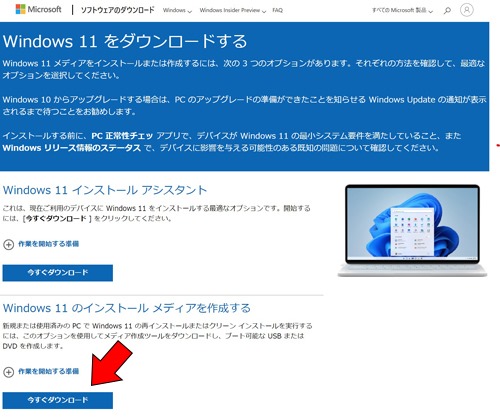Open Windows リリース情報のステータス link

click(x=72, y=148)
